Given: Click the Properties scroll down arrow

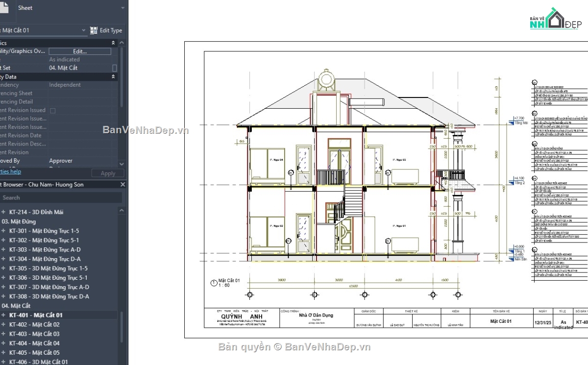Looking at the screenshot, I should coord(122,164).
